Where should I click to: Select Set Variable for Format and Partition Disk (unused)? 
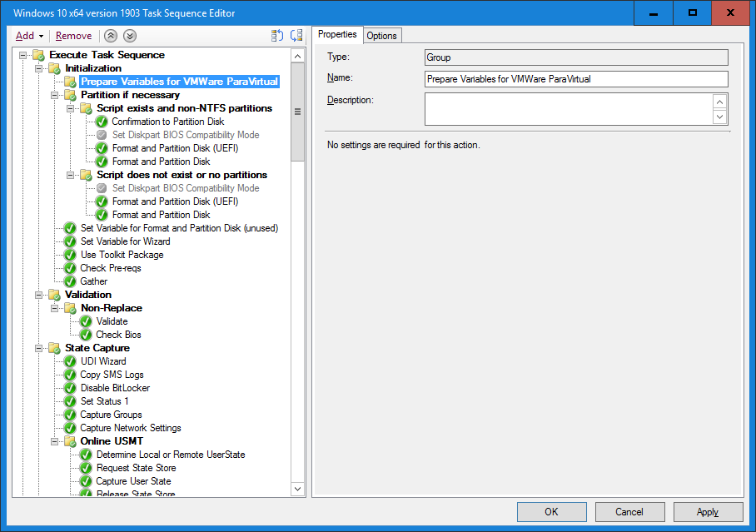tap(179, 228)
